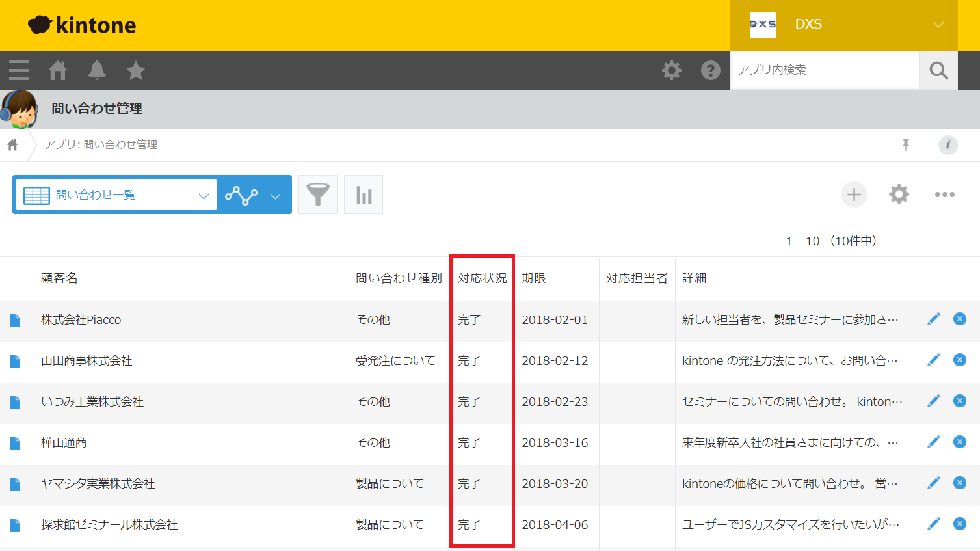
Task: Edit the 山田商事株式会社 record
Action: (934, 360)
